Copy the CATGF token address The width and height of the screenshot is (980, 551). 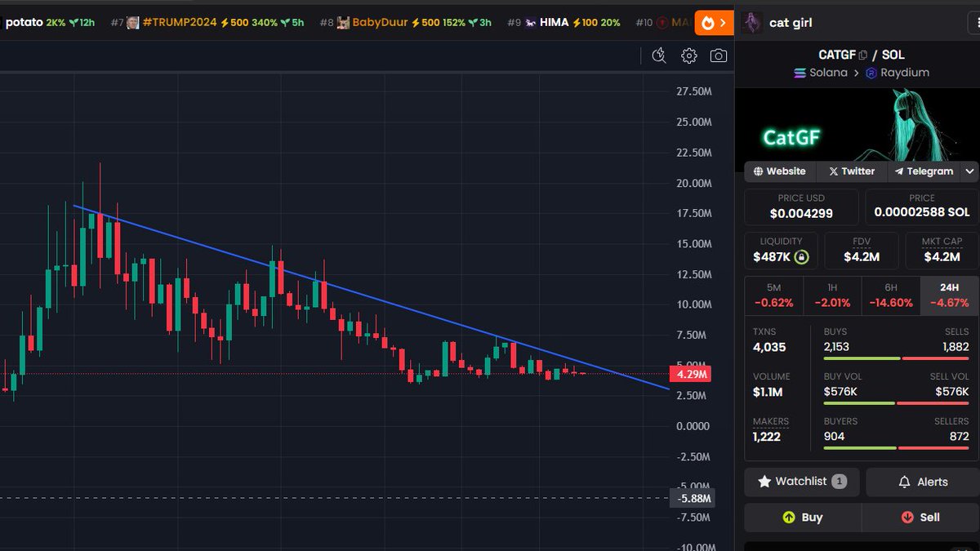[862, 56]
